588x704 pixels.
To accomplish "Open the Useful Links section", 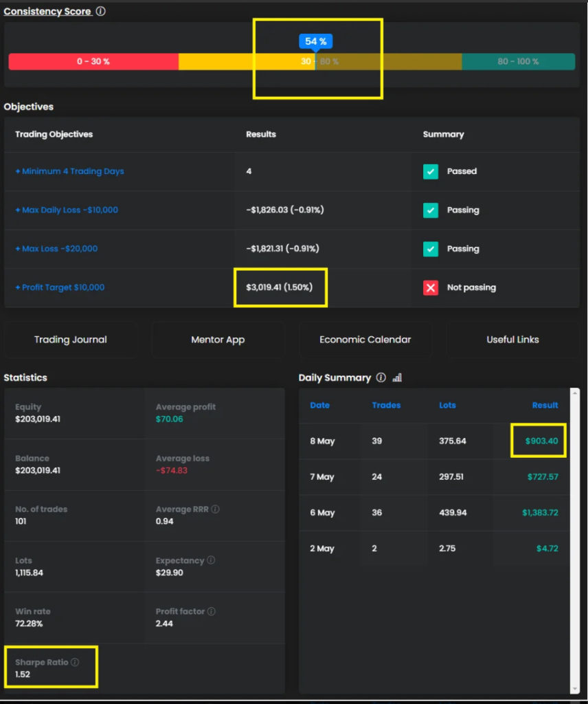I will 512,340.
